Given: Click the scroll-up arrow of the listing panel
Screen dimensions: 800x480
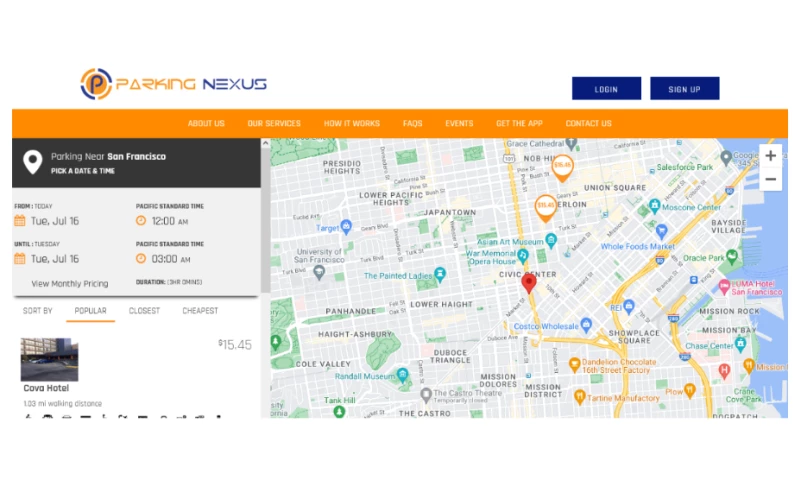Looking at the screenshot, I should tap(265, 143).
